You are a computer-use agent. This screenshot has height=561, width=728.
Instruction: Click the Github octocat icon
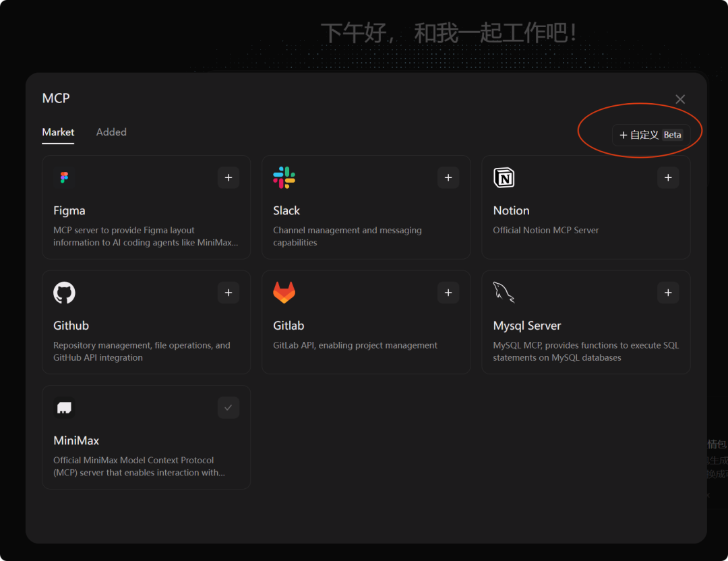(x=64, y=293)
